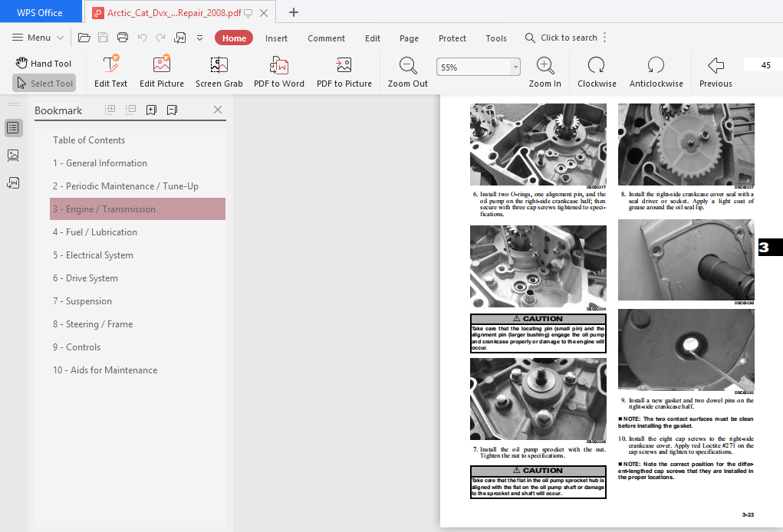Expand the quick access toolbar dropdown arrow

coord(199,38)
